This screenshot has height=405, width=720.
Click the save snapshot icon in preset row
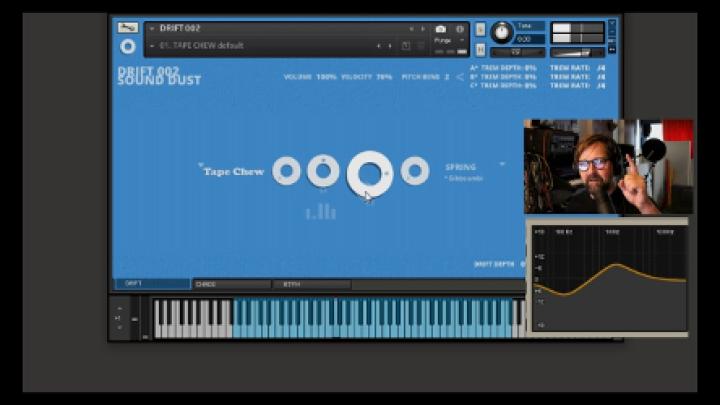[x=405, y=45]
